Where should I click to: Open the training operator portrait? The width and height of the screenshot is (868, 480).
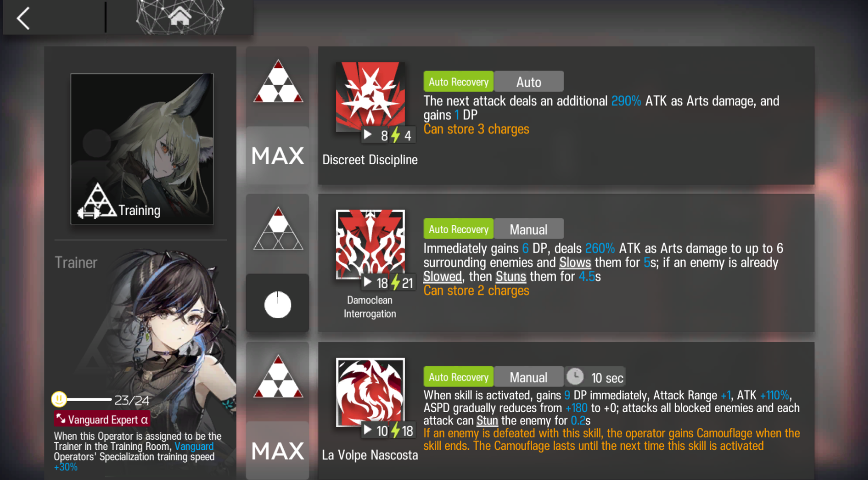coord(142,149)
